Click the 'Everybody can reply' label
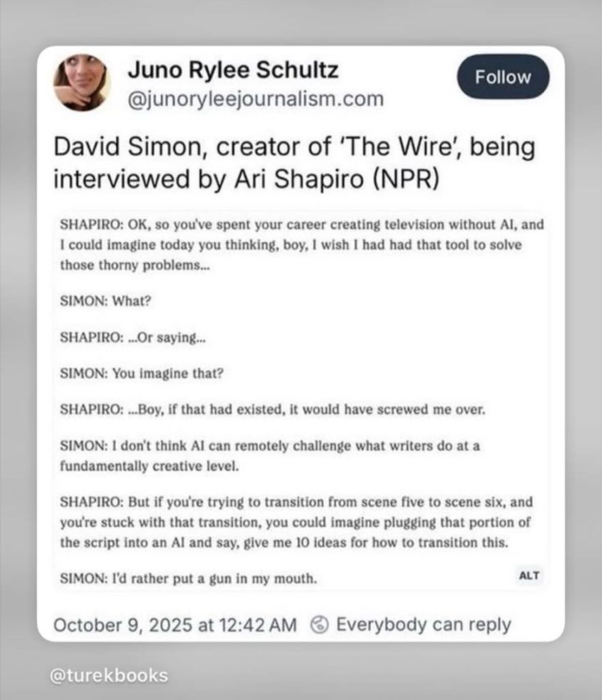Viewport: 602px width, 700px height. (x=423, y=624)
